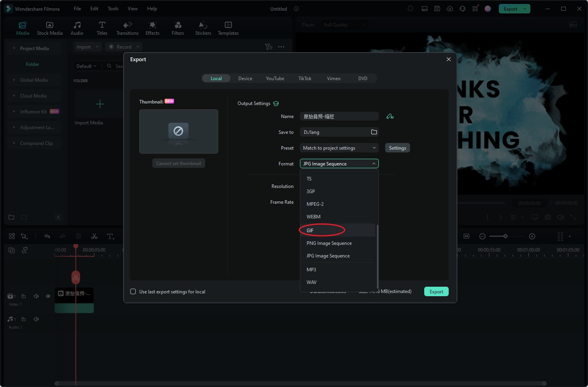Click the user avatar in title bar
The image size is (588, 387).
tap(488, 9)
